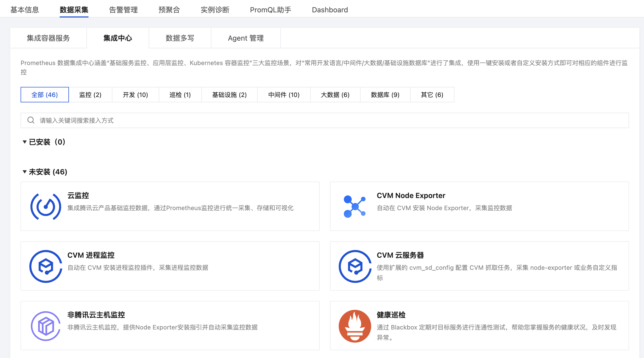Switch to 告警管理 top tab
The image size is (644, 358).
point(123,10)
